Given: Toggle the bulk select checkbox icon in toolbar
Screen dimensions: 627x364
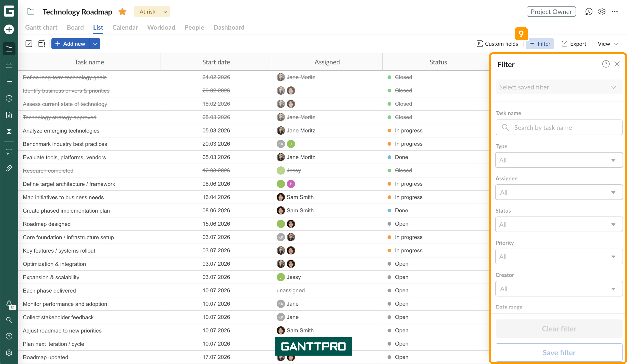Looking at the screenshot, I should pos(29,44).
